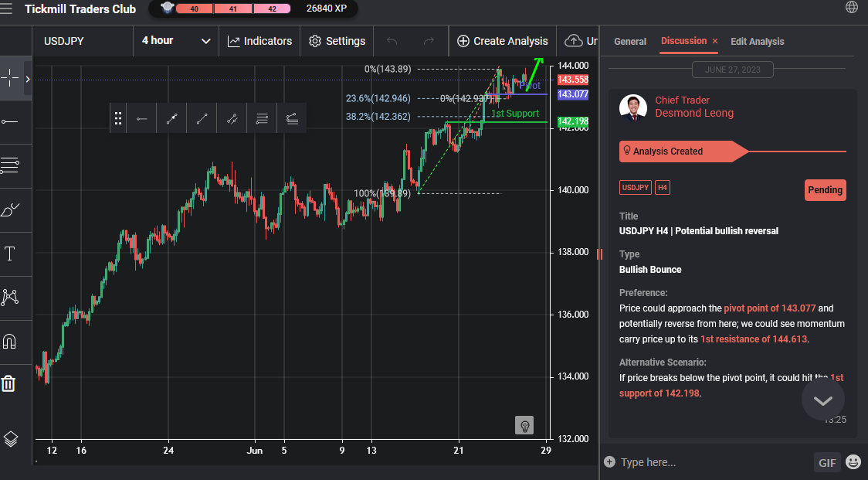
Task: Click Create Analysis button
Action: 503,41
